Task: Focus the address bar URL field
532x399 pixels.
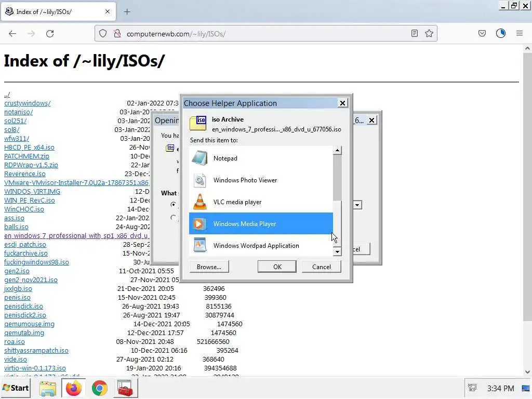Action: [x=264, y=34]
